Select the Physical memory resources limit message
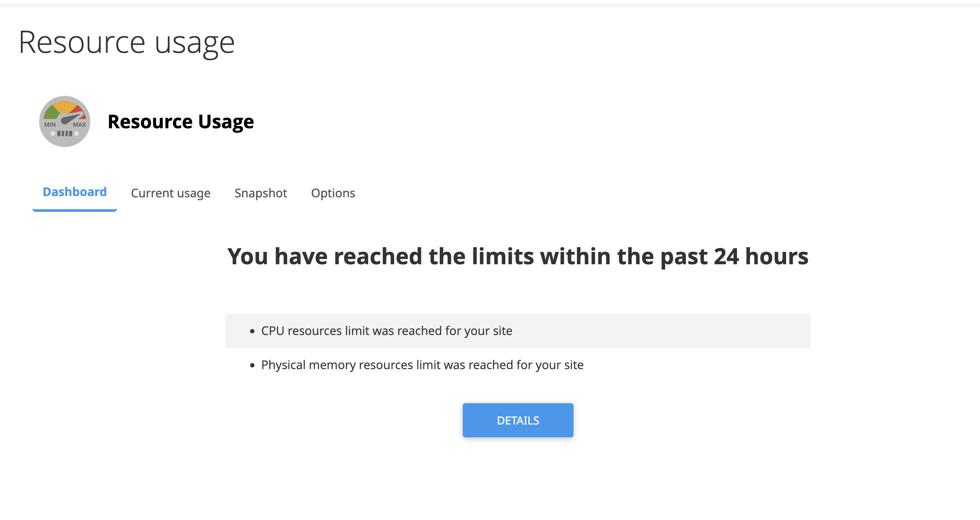Image resolution: width=980 pixels, height=520 pixels. tap(422, 365)
